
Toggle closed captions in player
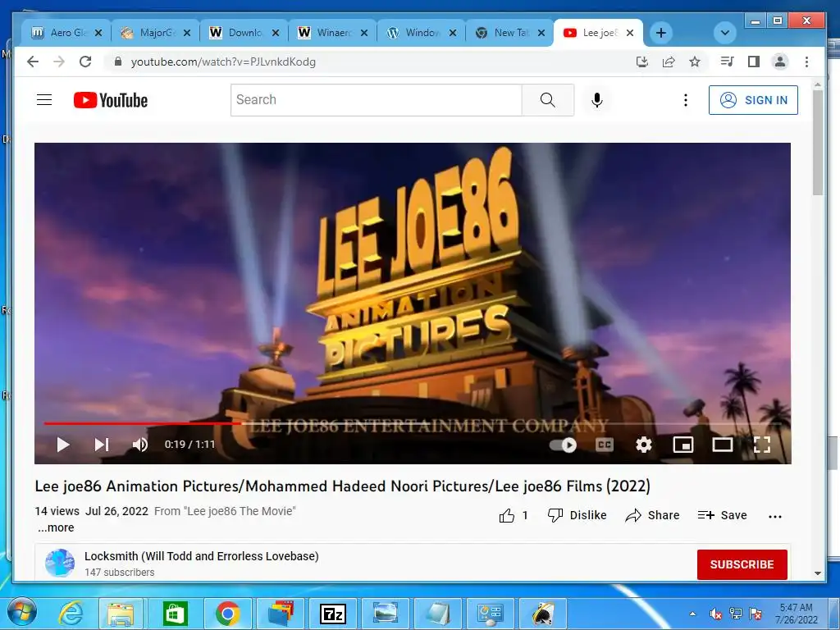click(605, 445)
